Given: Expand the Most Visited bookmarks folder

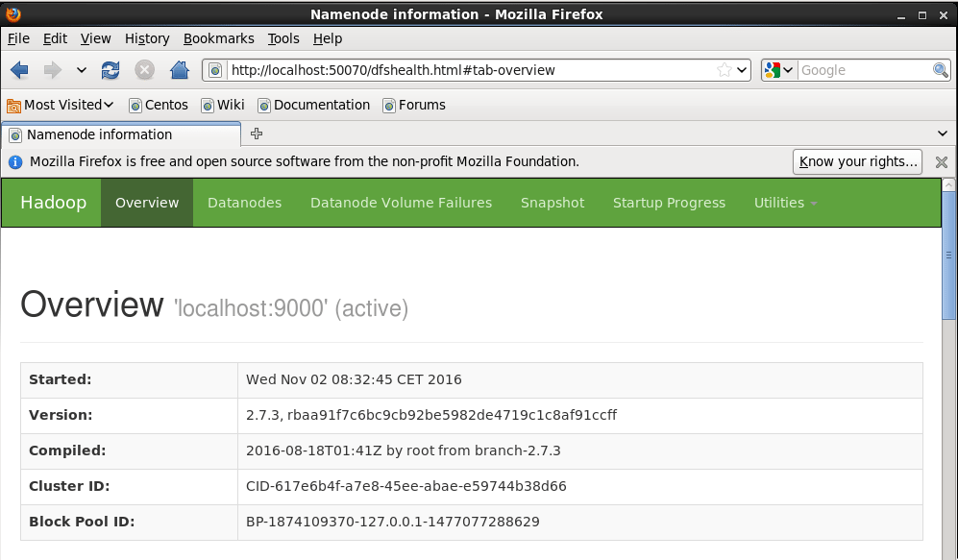Looking at the screenshot, I should [x=60, y=105].
